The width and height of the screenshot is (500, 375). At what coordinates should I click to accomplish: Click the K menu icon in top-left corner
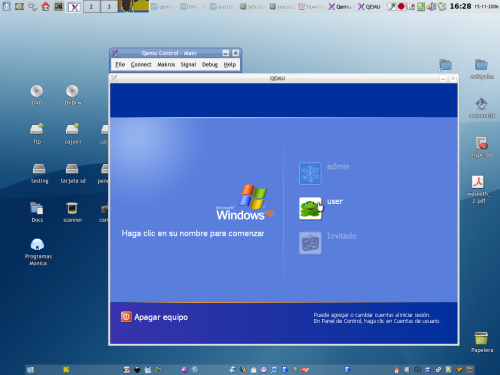tap(6, 6)
